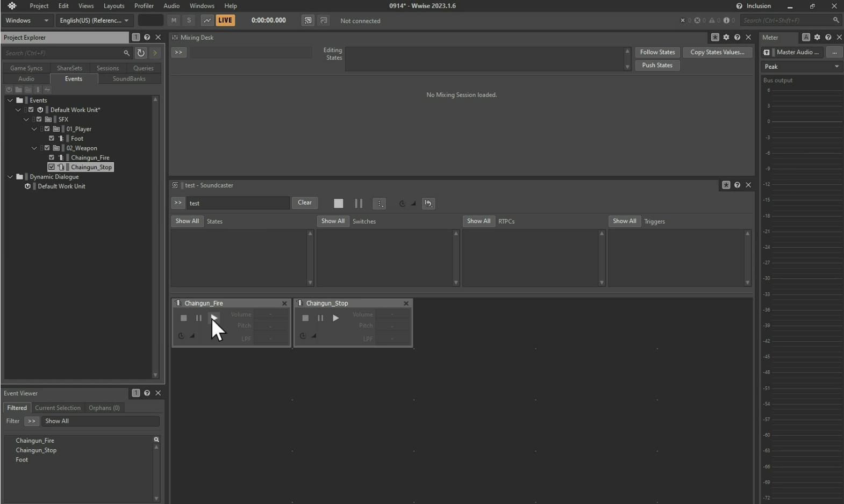Open the Mixing Desk session selector arrows
The image size is (844, 504).
(178, 52)
